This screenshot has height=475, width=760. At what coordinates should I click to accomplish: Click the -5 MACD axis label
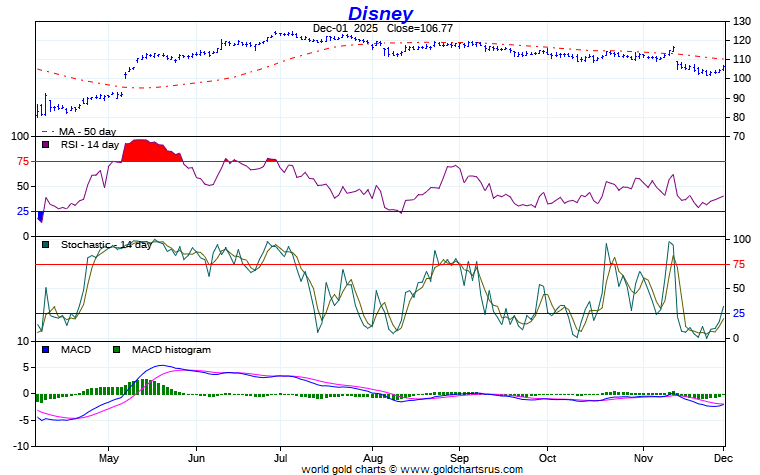click(22, 420)
